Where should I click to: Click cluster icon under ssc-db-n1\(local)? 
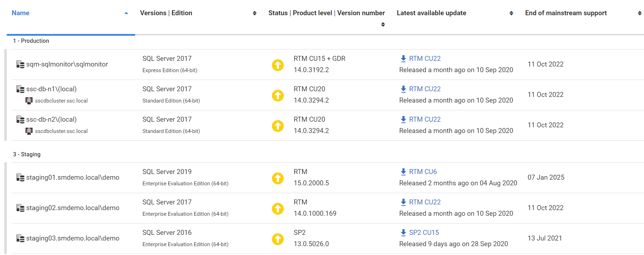(x=29, y=101)
